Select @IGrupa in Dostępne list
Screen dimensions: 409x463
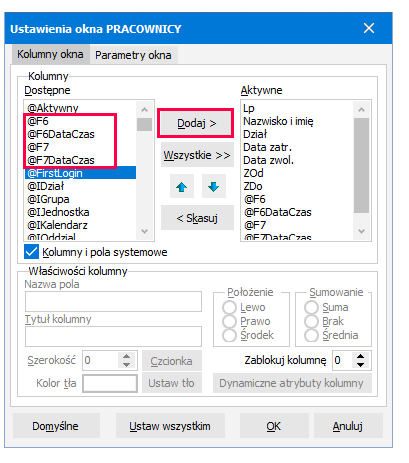point(80,199)
